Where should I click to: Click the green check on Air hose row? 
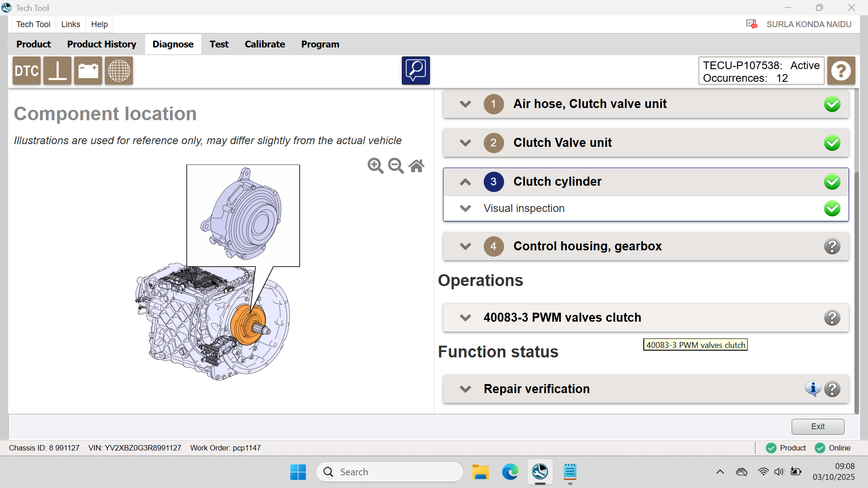coord(832,104)
